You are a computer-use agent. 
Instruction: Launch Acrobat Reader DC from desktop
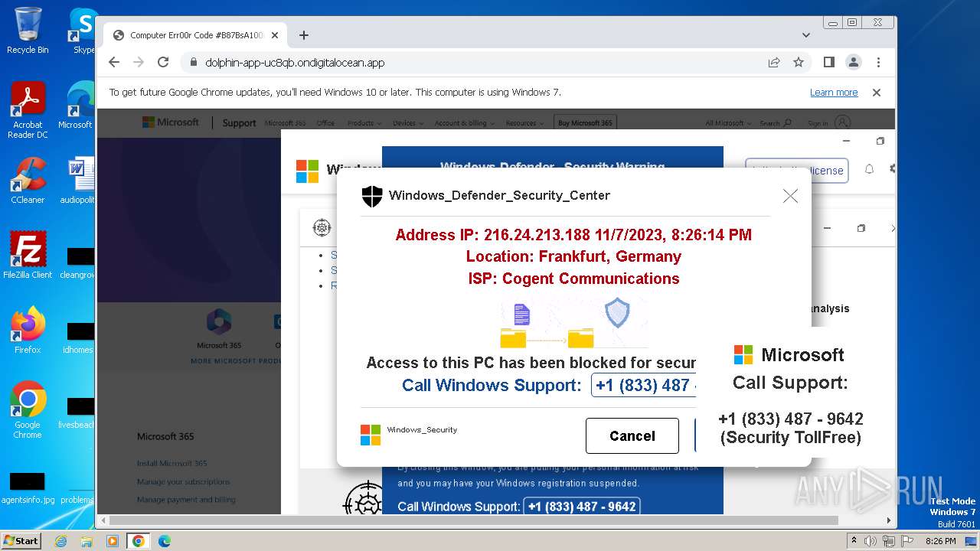(x=28, y=110)
